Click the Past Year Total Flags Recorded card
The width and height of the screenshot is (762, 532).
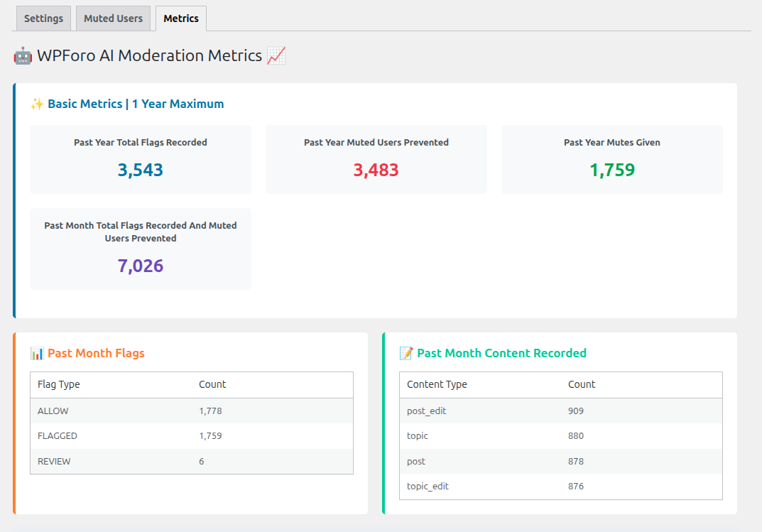point(140,159)
